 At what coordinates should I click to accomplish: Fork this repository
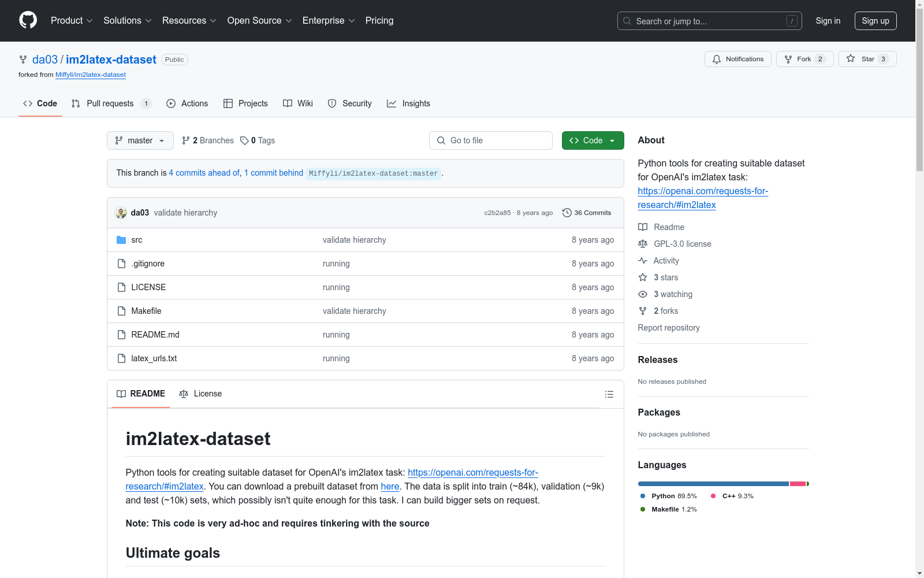805,59
